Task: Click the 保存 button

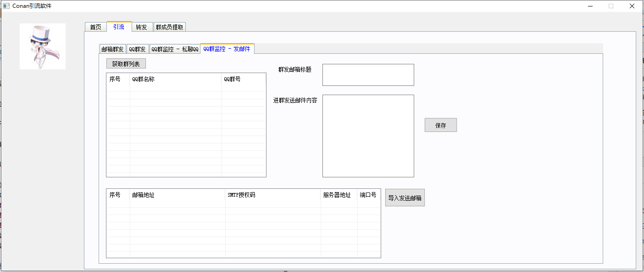Action: [x=440, y=125]
